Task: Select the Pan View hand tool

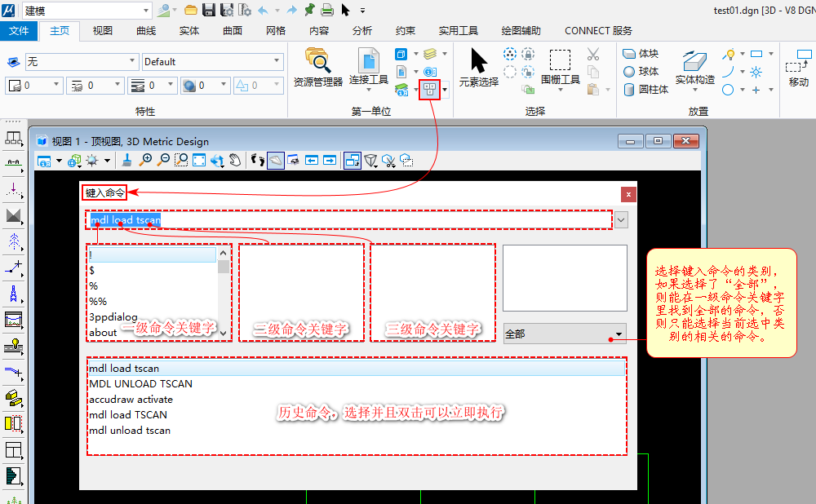Action: (x=235, y=160)
